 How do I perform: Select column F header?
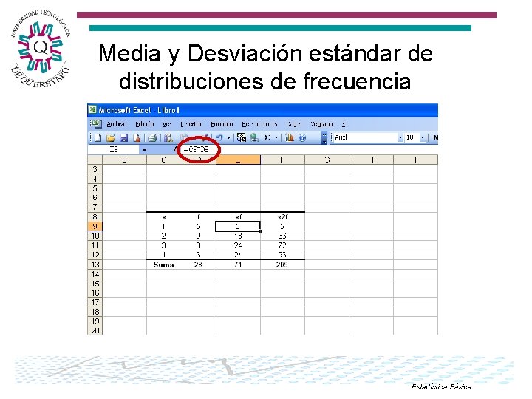[x=282, y=160]
